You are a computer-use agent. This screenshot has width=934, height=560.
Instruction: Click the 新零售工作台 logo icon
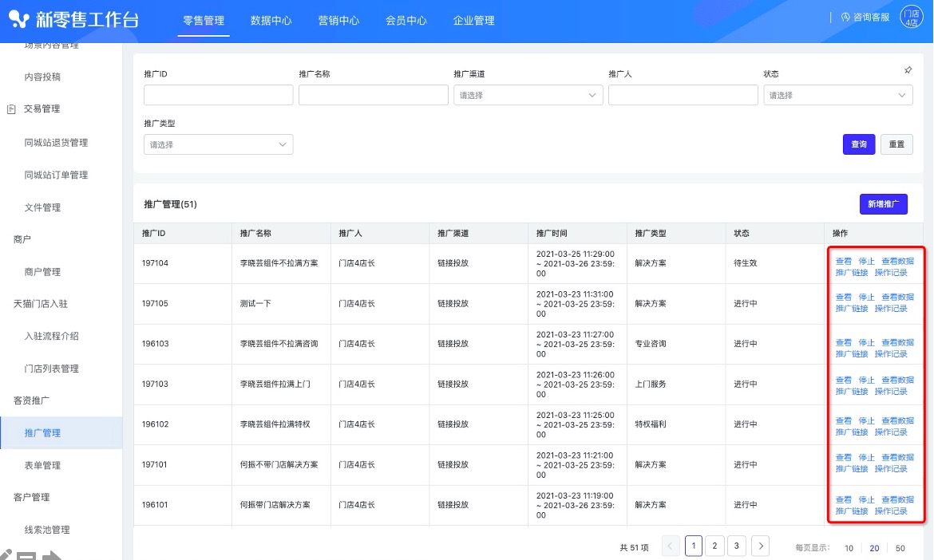pos(18,17)
